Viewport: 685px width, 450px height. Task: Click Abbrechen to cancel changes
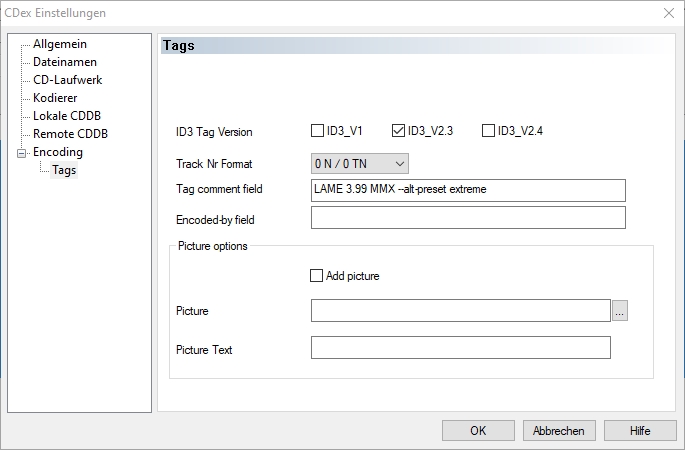pyautogui.click(x=559, y=430)
